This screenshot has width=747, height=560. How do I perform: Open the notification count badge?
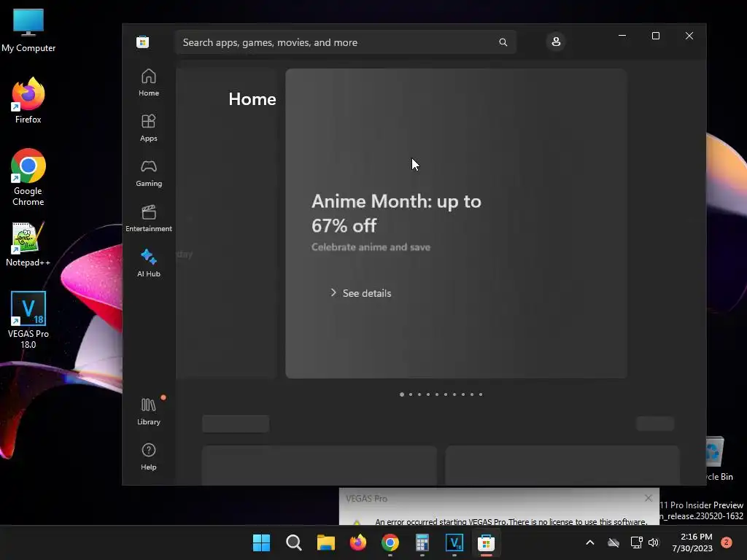tap(726, 542)
